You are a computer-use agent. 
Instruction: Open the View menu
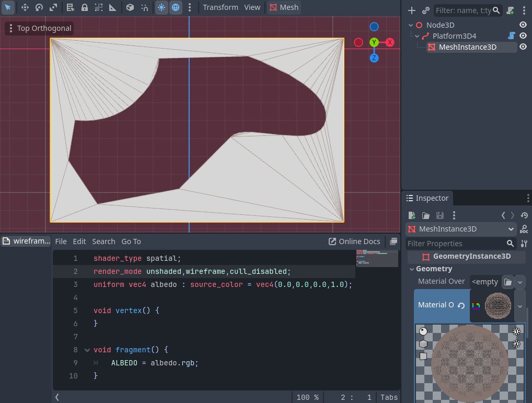(x=252, y=7)
